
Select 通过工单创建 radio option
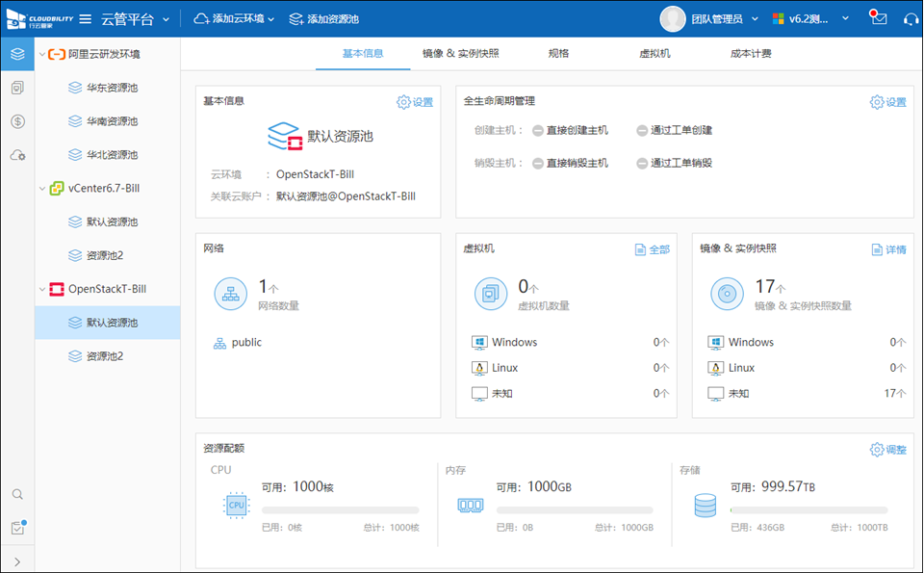[642, 130]
